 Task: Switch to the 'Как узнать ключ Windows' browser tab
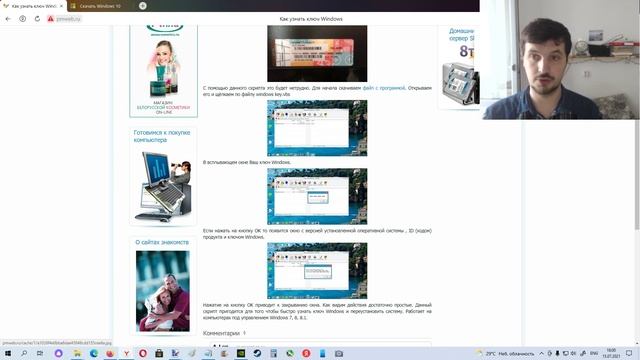[33, 6]
